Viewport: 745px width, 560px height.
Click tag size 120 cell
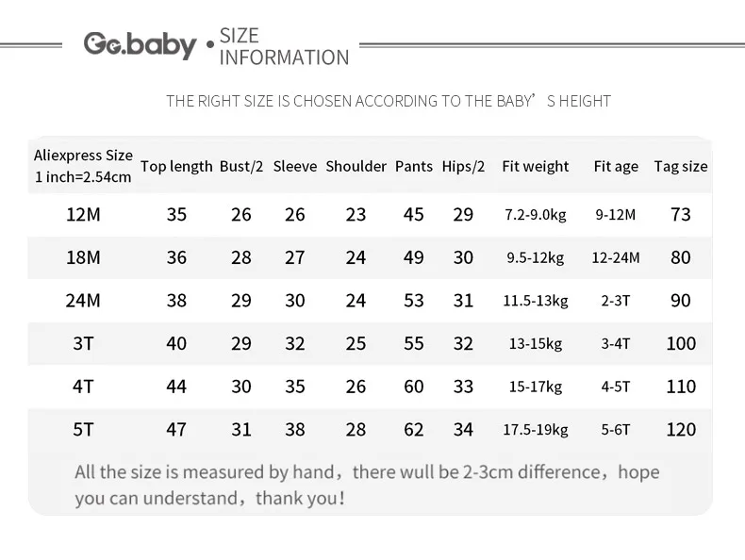pos(681,429)
